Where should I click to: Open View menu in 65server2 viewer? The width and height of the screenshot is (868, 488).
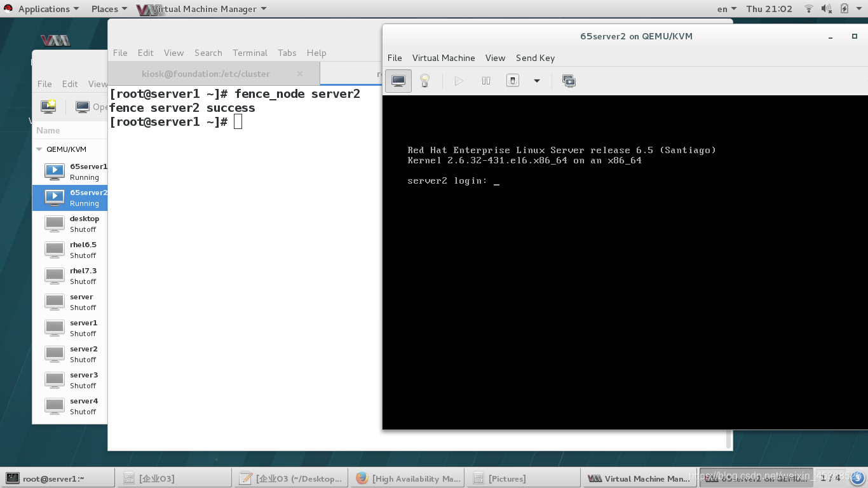[x=495, y=58]
